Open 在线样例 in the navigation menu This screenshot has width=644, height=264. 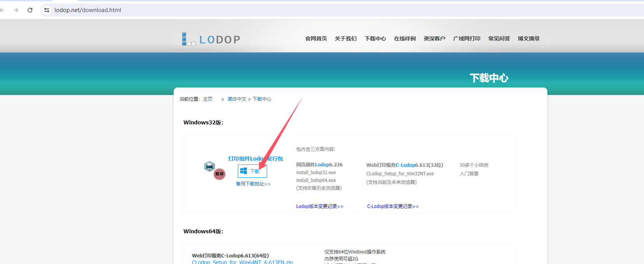click(405, 38)
